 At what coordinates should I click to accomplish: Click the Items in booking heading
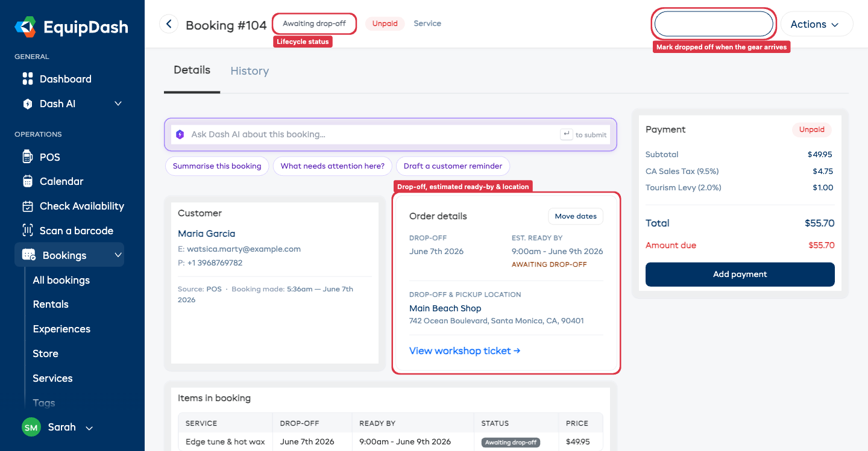(x=214, y=398)
